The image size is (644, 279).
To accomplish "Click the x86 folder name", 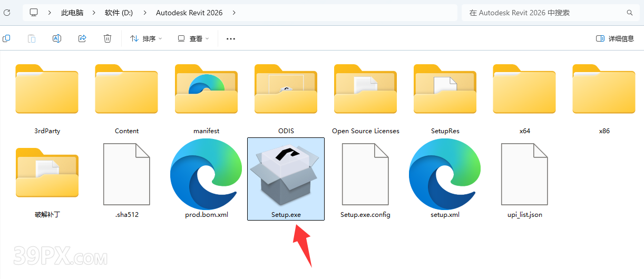I will pos(604,131).
